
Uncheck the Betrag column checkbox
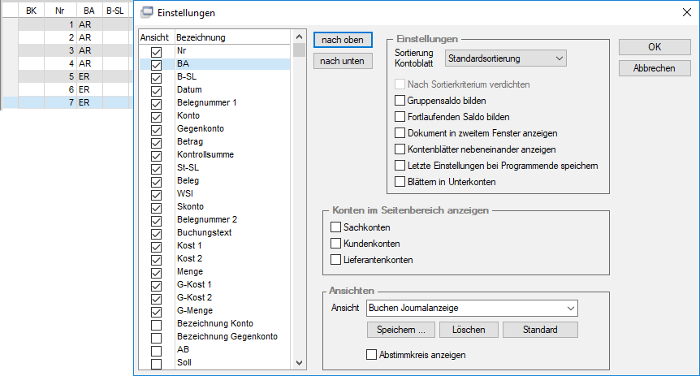point(156,143)
